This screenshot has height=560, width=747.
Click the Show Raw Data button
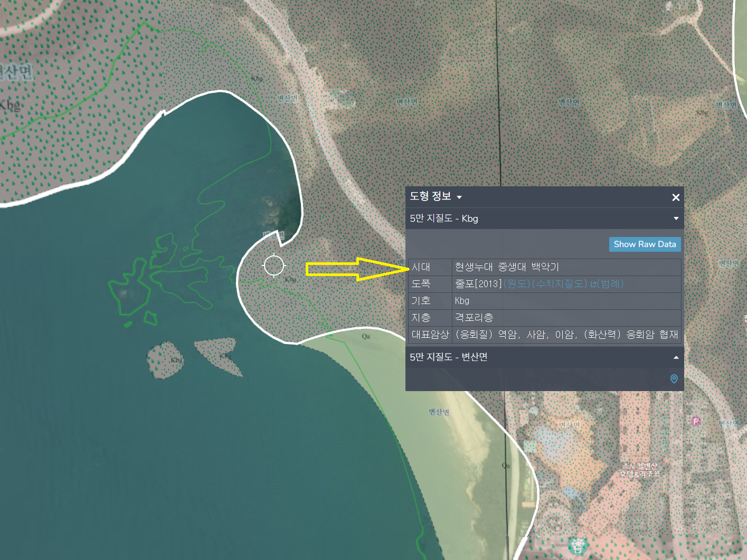[x=645, y=244]
